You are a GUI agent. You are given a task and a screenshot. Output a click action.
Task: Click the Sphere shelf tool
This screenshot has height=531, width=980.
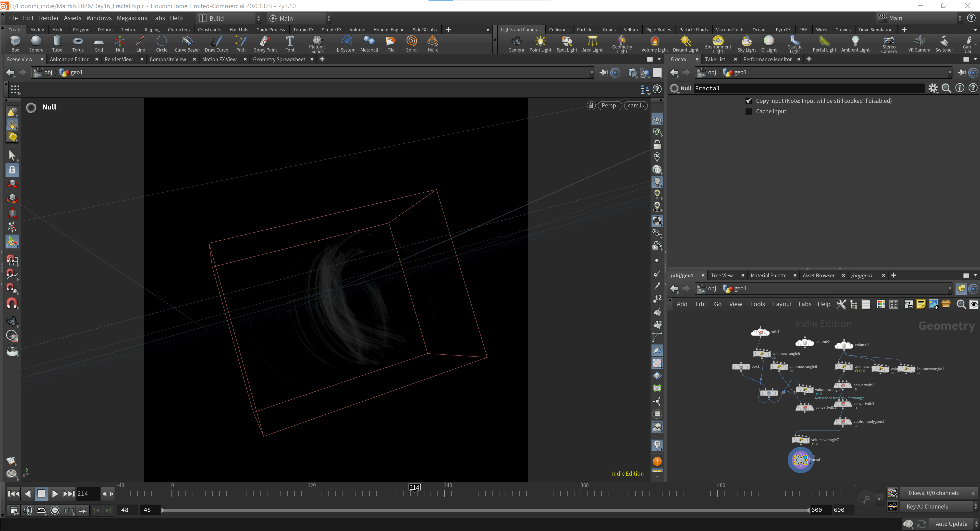pos(36,44)
